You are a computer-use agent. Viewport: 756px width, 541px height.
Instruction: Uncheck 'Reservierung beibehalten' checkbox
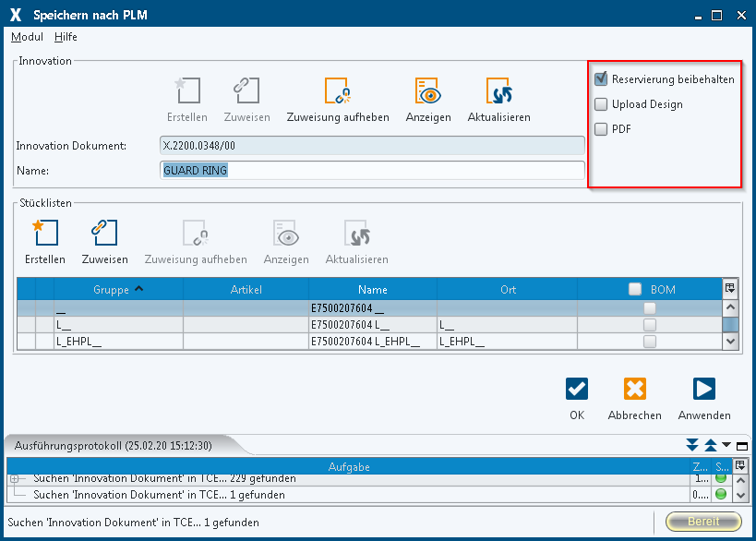pyautogui.click(x=601, y=79)
